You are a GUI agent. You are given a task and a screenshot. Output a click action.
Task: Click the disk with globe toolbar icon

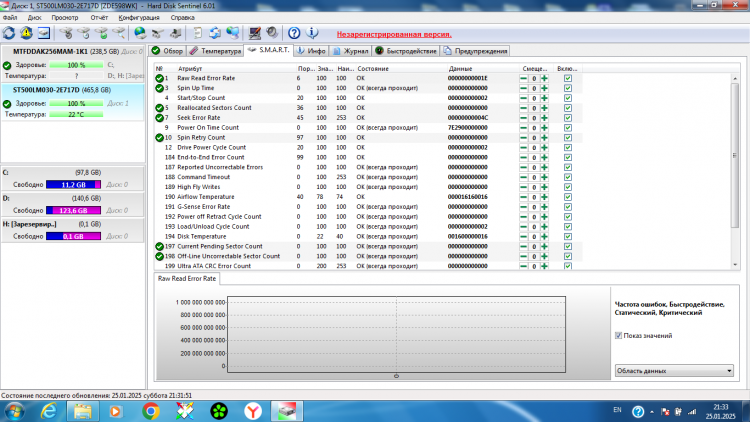coord(140,33)
